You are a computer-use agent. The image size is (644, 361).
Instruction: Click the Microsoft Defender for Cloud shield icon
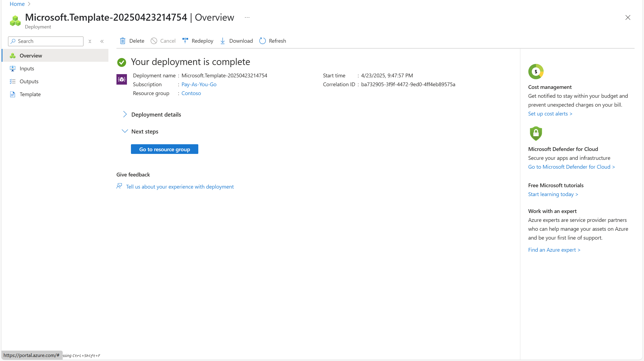tap(536, 133)
